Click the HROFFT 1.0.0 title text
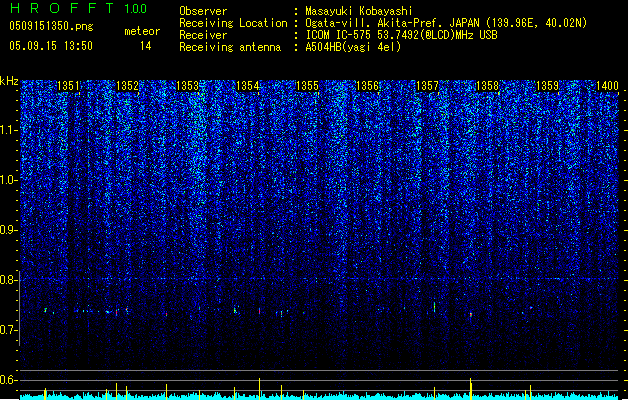629x400 pixels. click(x=78, y=8)
